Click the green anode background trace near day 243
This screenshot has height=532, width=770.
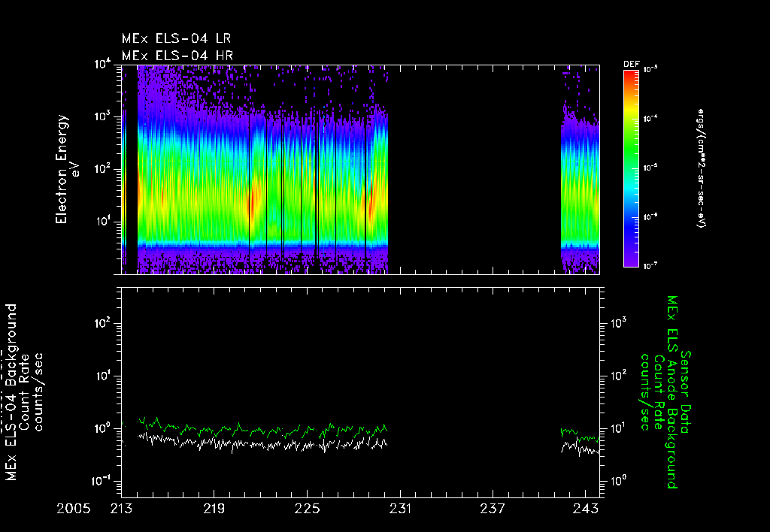click(580, 435)
